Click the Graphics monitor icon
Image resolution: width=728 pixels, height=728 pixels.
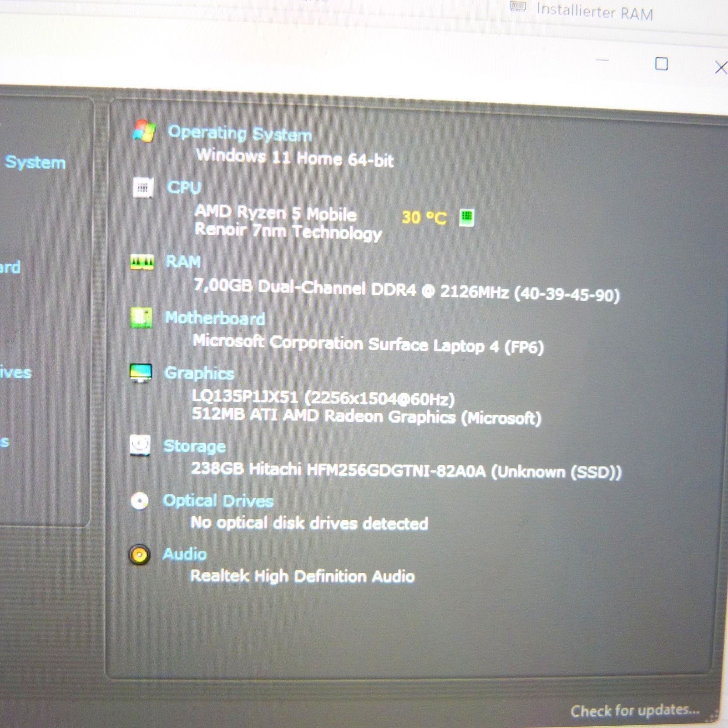click(141, 373)
